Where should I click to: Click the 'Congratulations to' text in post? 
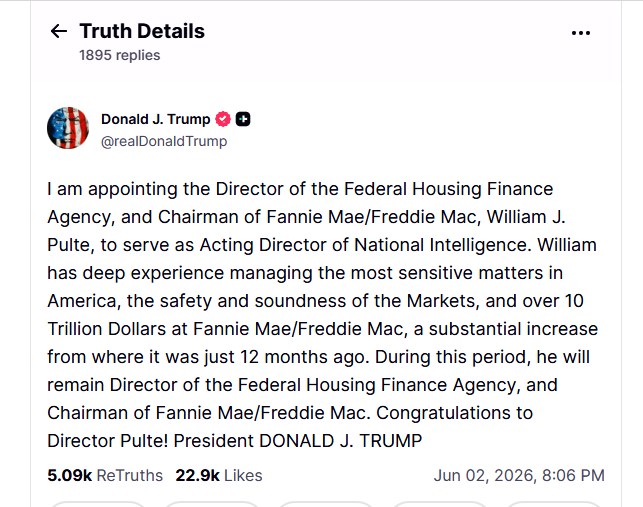[x=454, y=413]
